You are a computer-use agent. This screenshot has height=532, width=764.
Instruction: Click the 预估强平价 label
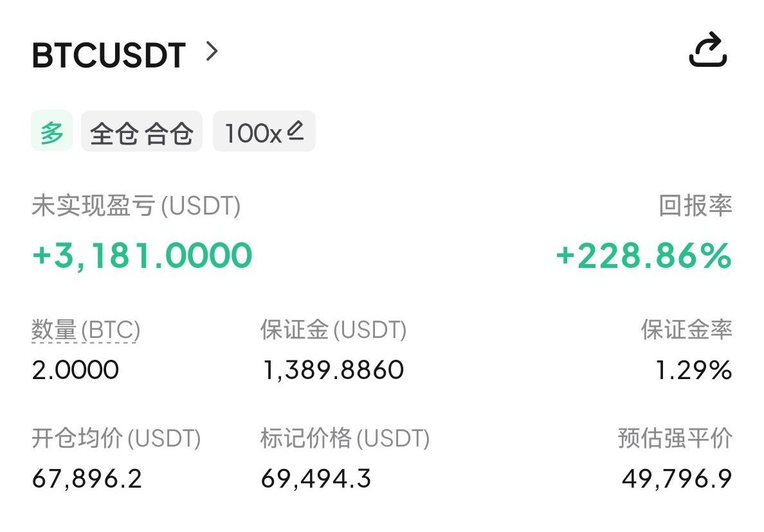coord(675,439)
